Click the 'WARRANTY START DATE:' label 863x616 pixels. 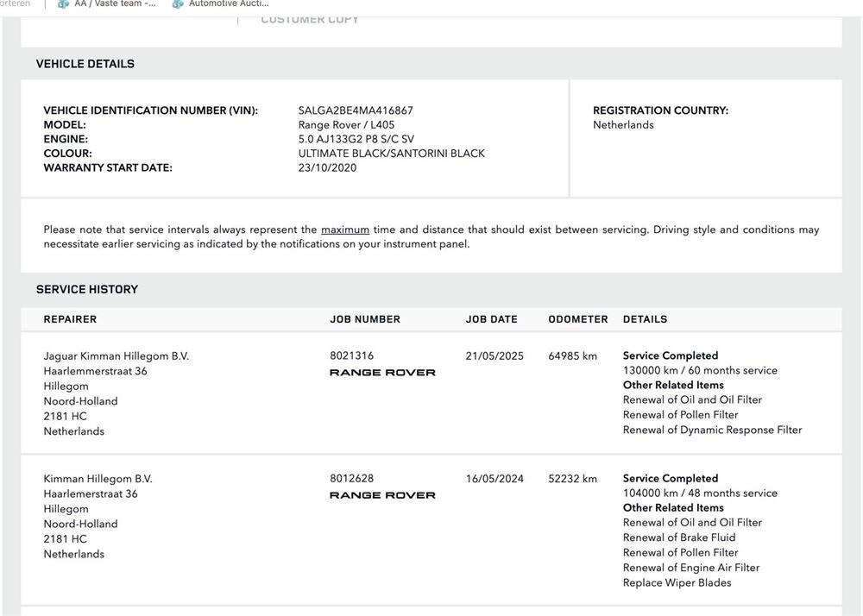click(x=108, y=167)
